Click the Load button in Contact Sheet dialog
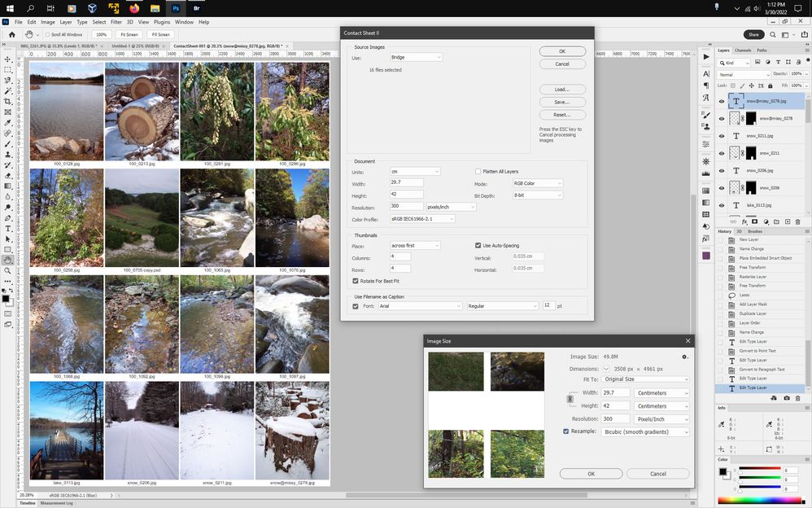 pos(562,90)
